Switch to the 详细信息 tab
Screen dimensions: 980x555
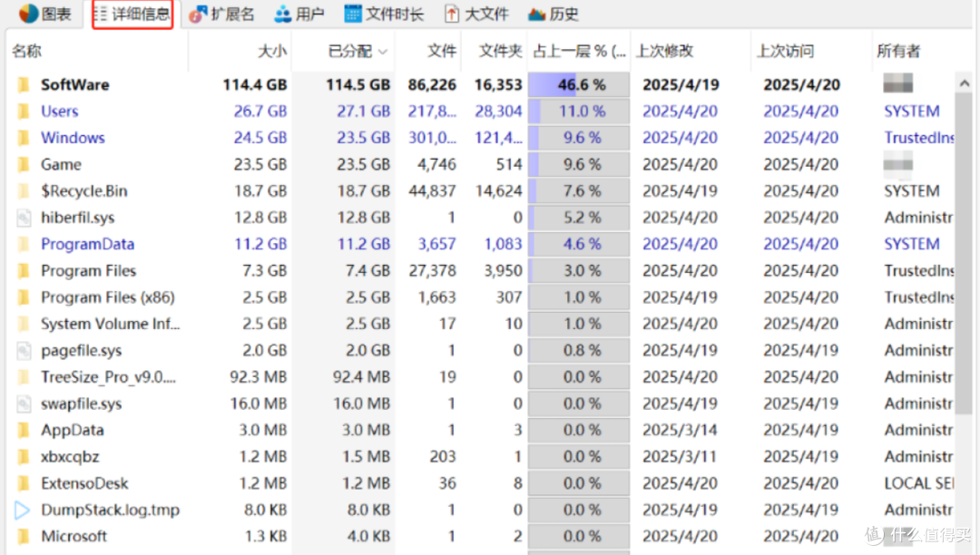132,14
